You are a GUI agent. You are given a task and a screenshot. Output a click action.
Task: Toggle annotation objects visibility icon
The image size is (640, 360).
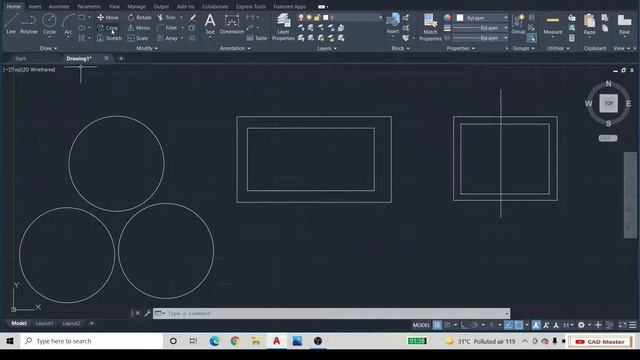pos(536,325)
